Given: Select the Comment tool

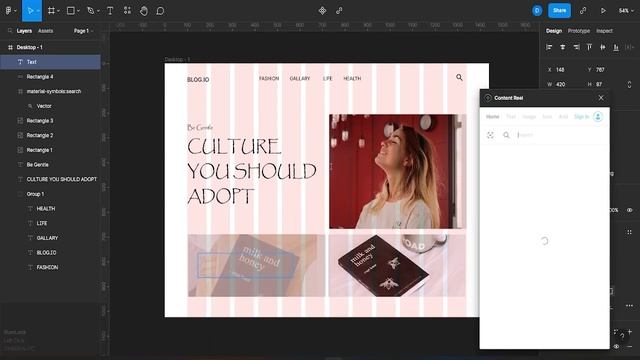Looking at the screenshot, I should point(160,11).
